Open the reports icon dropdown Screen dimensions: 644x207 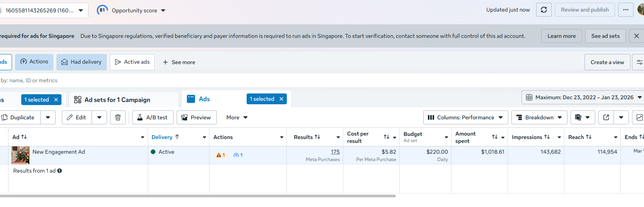[x=582, y=117]
